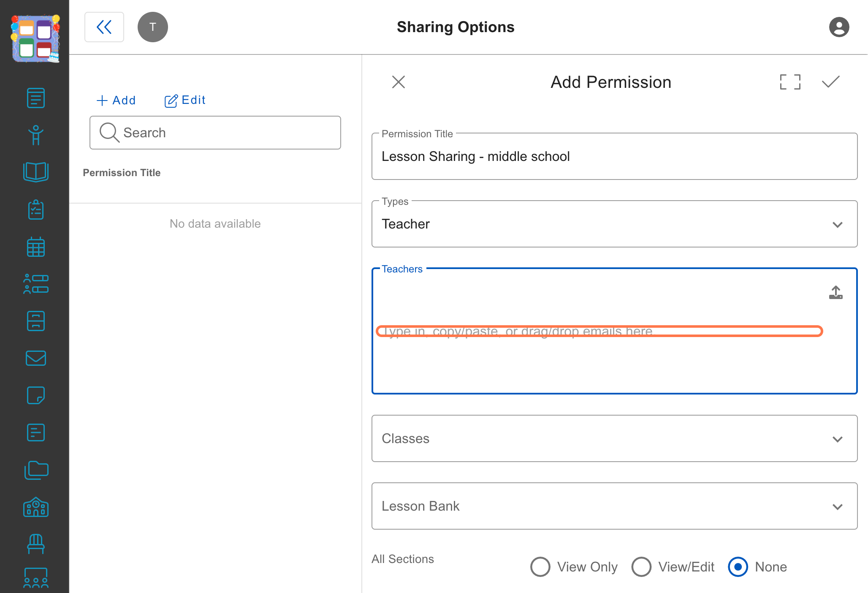Image resolution: width=868 pixels, height=593 pixels.
Task: Click the Permission Title column header
Action: (122, 173)
